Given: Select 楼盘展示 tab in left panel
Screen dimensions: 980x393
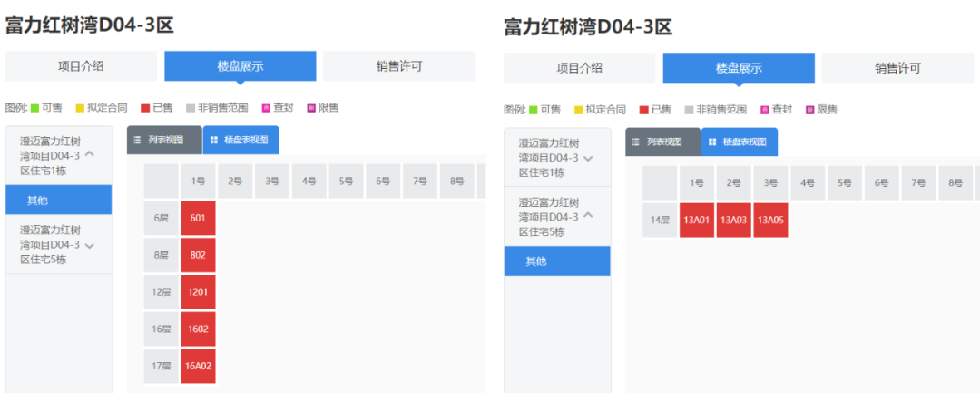Looking at the screenshot, I should click(x=240, y=66).
